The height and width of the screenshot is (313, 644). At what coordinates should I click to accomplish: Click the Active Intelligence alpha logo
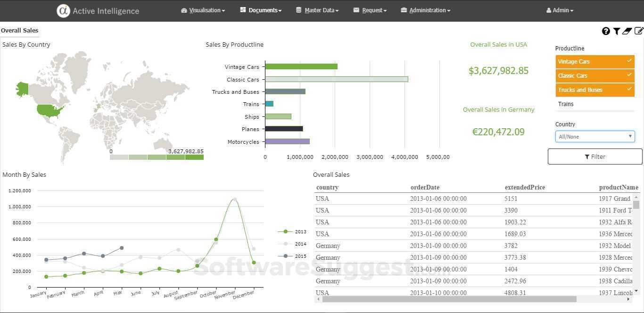pos(63,10)
